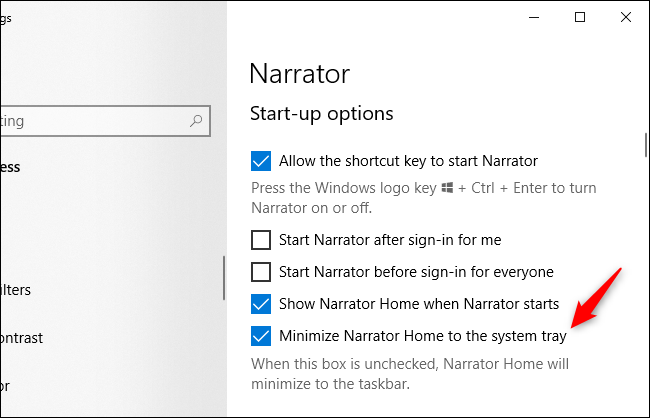Image resolution: width=650 pixels, height=418 pixels.
Task: Maximize the Settings window
Action: pyautogui.click(x=580, y=17)
